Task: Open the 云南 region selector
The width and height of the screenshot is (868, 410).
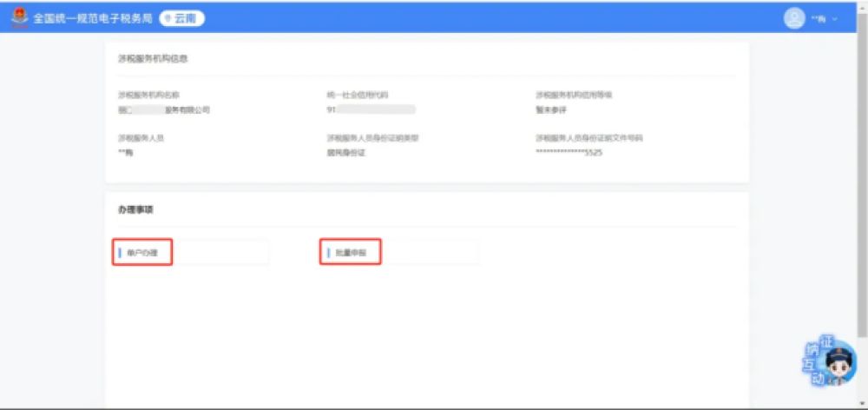Action: [x=182, y=18]
